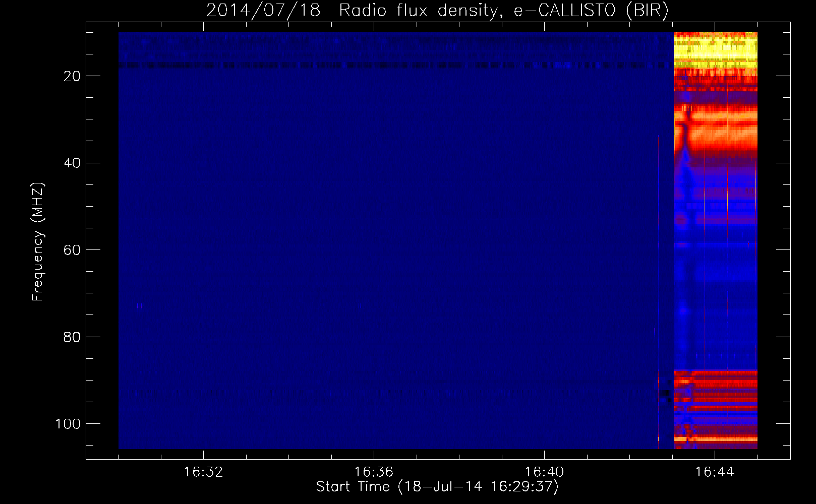Select the 'Frequency (MHZ)' axis label
Screen dimensions: 816x504
38,241
